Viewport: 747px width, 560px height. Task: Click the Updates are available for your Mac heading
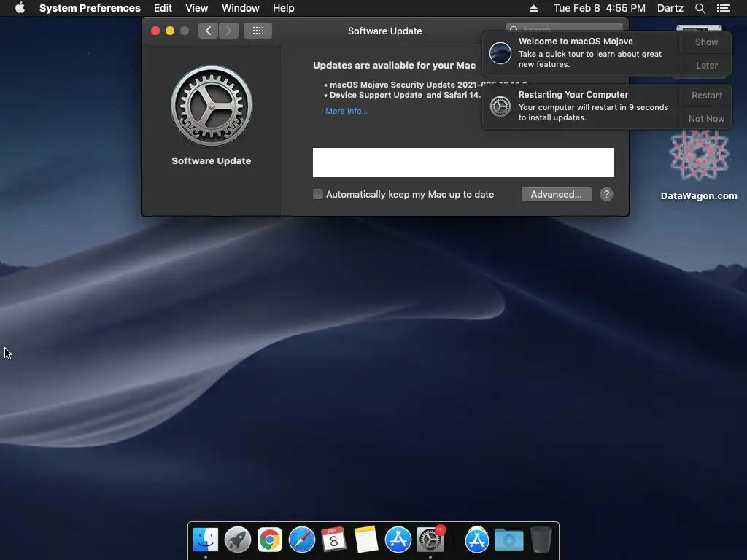(394, 65)
